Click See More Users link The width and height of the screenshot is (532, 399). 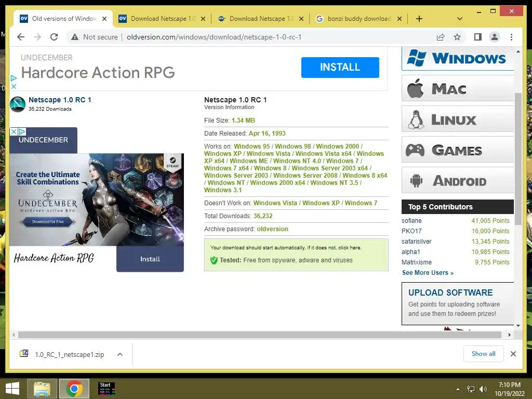(x=428, y=273)
